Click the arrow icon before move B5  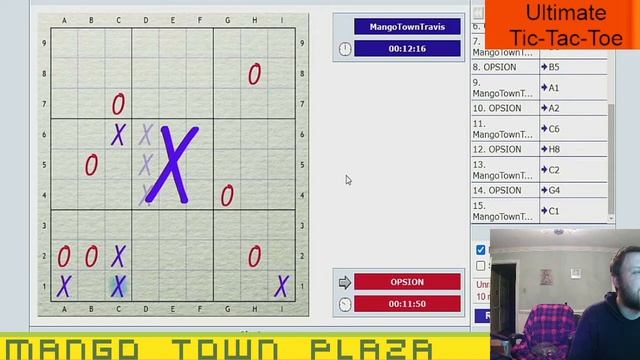(x=544, y=67)
